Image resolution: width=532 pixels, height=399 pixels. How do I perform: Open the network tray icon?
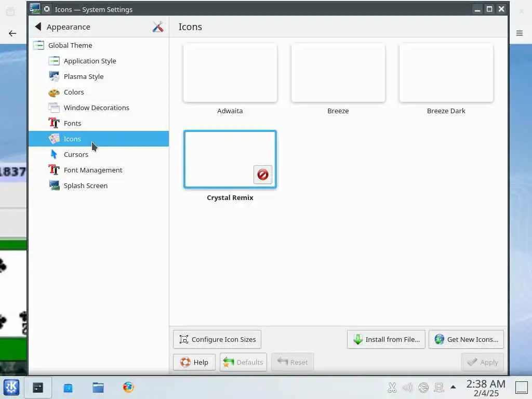tap(439, 388)
